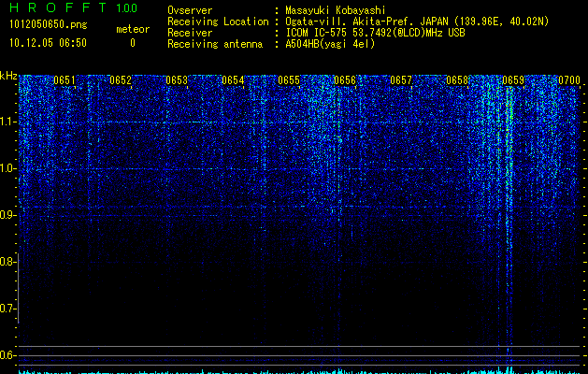588x374 pixels.
Task: Click the 0655 time marker
Action: point(289,80)
